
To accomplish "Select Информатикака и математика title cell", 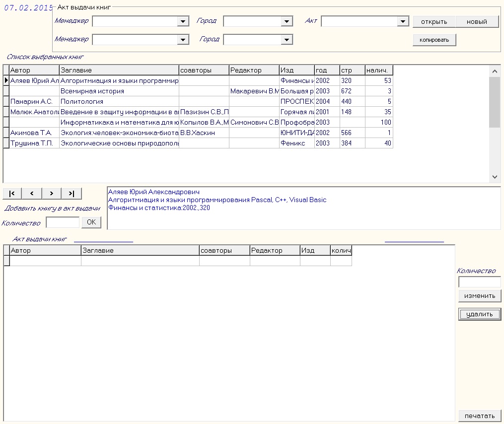I will (119, 122).
